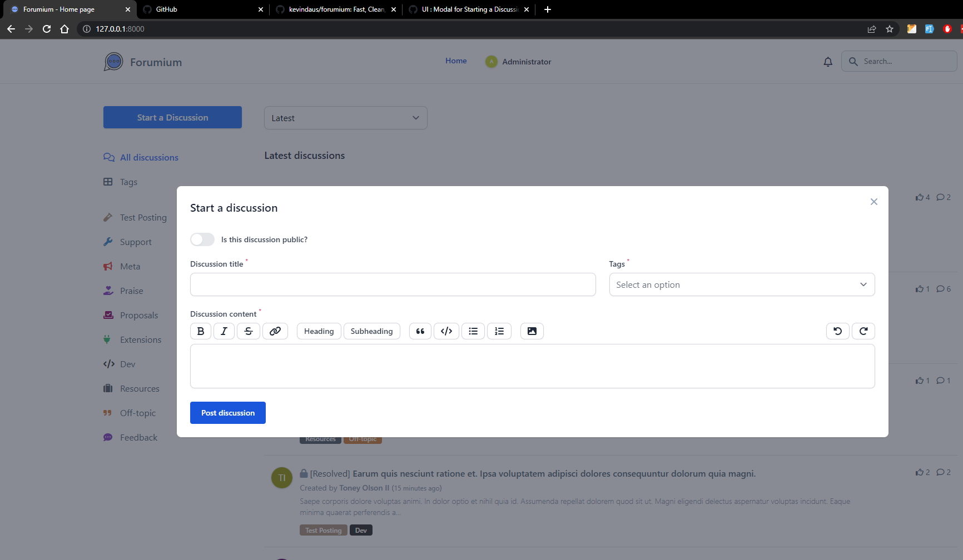Toggle bold formatting in editor toolbar

pyautogui.click(x=201, y=331)
